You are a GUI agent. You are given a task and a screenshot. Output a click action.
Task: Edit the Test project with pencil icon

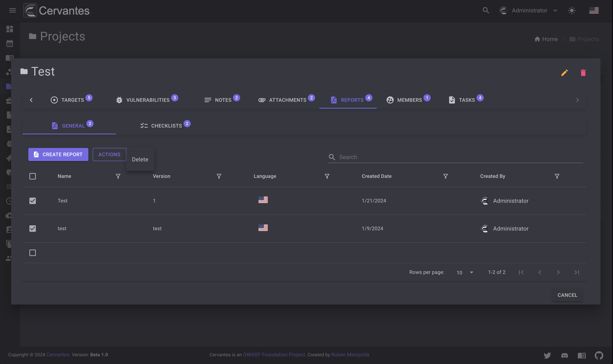[564, 73]
